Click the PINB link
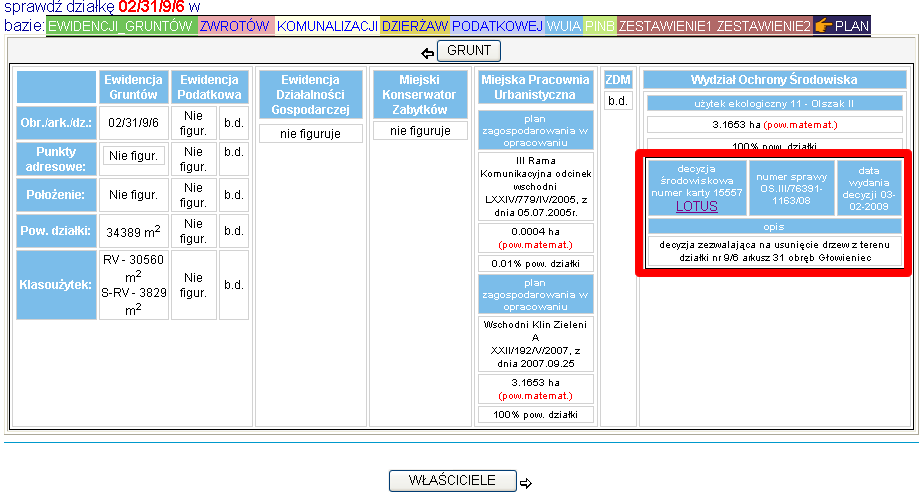The height and width of the screenshot is (494, 924). tap(600, 26)
